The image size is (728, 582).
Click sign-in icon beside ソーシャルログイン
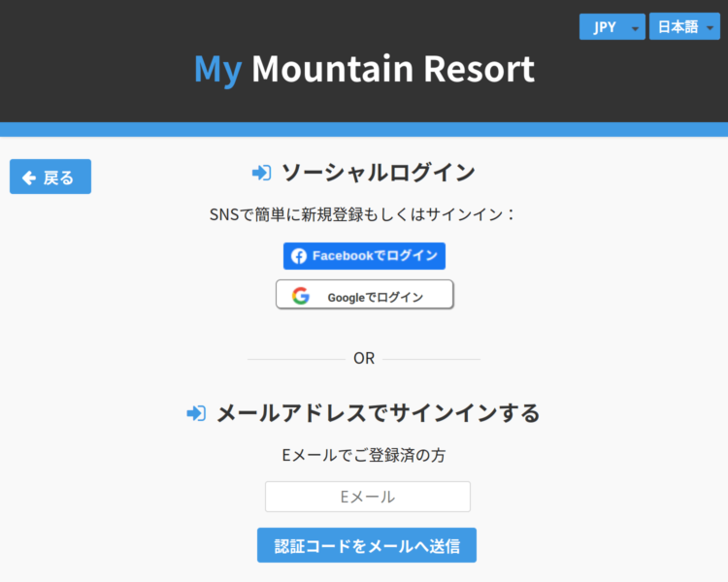click(262, 173)
